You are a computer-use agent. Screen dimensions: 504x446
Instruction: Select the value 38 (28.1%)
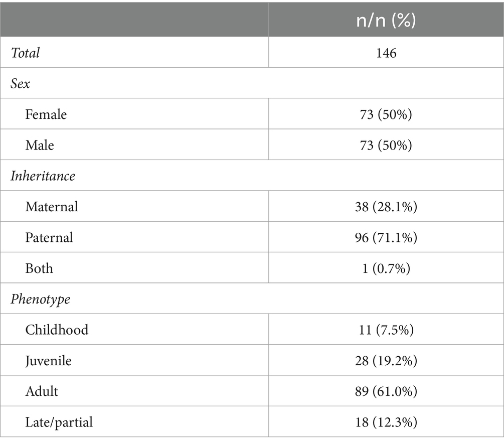pyautogui.click(x=386, y=207)
